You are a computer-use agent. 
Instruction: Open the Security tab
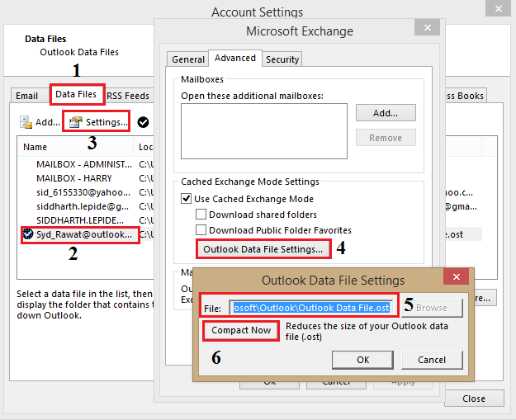[x=282, y=59]
